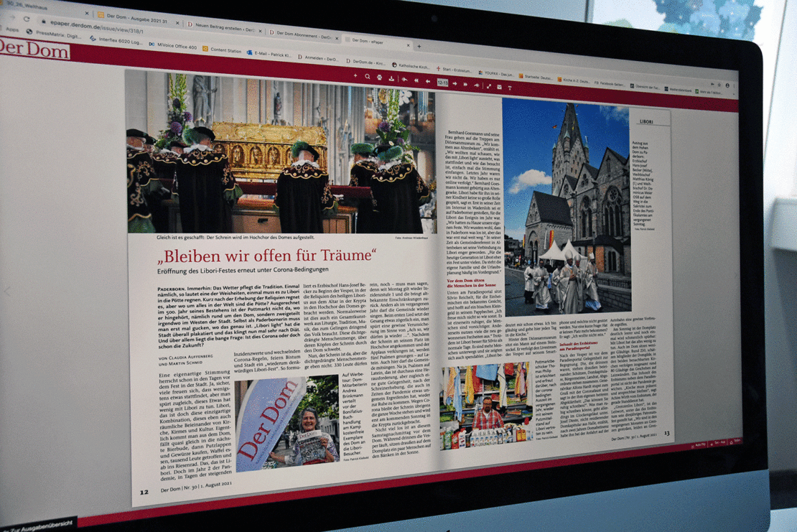Print the current e-paper pages
The image size is (797, 532).
tap(380, 78)
